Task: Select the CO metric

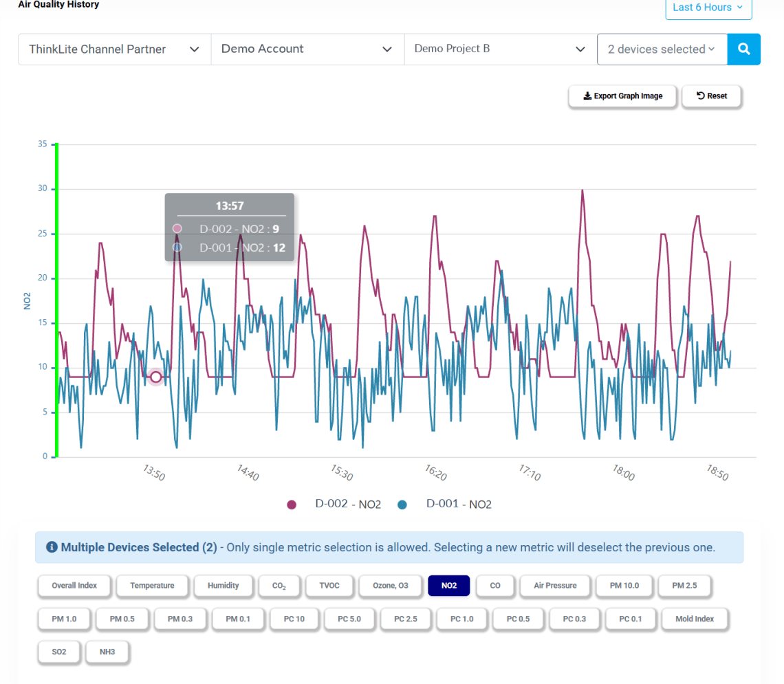Action: click(x=495, y=586)
